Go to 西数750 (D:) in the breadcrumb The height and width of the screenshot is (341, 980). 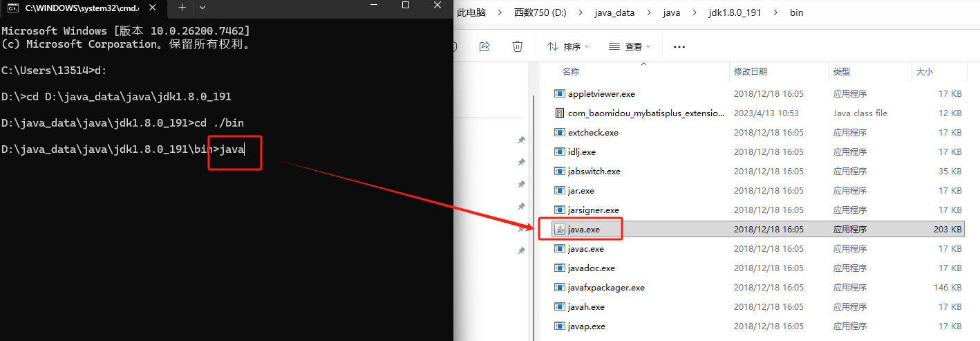pos(540,13)
